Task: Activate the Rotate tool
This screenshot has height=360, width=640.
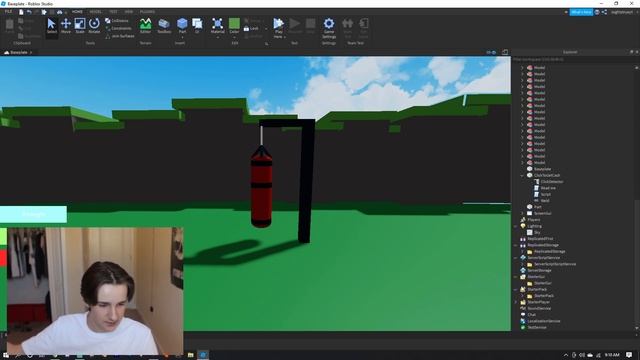Action: (94, 27)
